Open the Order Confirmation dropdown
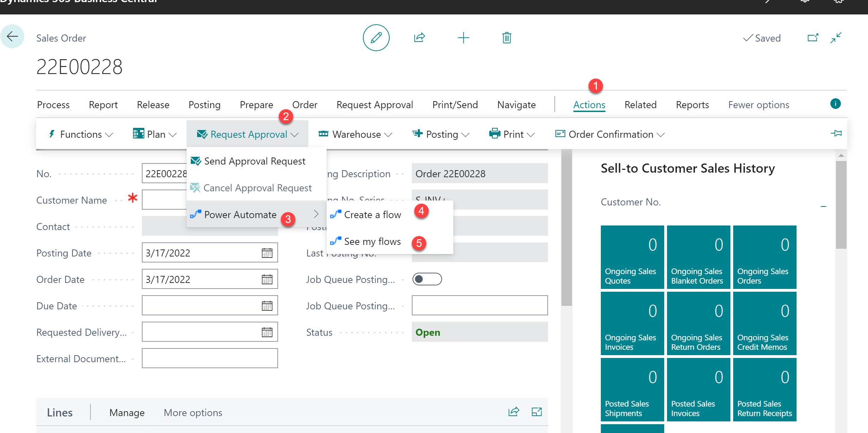The image size is (868, 433). click(x=610, y=134)
